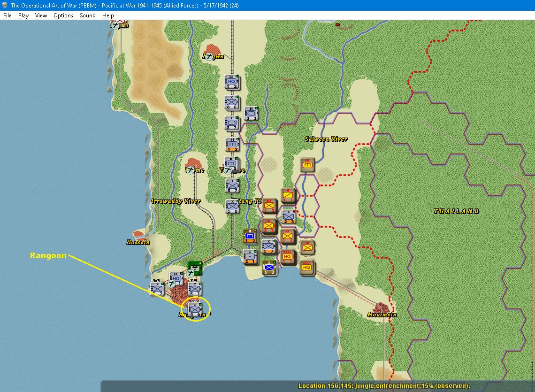The height and width of the screenshot is (392, 535).
Task: Select the stacked engineer battalion at Toungoo
Action: click(232, 164)
